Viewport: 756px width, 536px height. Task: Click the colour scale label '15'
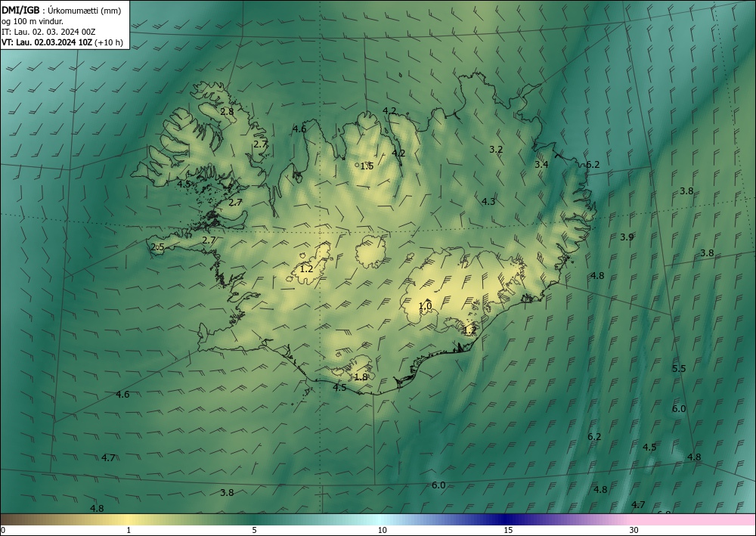[x=508, y=530]
